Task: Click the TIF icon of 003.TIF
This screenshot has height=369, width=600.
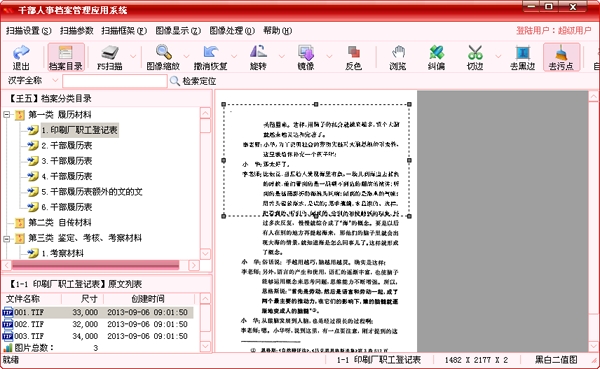Action: (x=8, y=336)
